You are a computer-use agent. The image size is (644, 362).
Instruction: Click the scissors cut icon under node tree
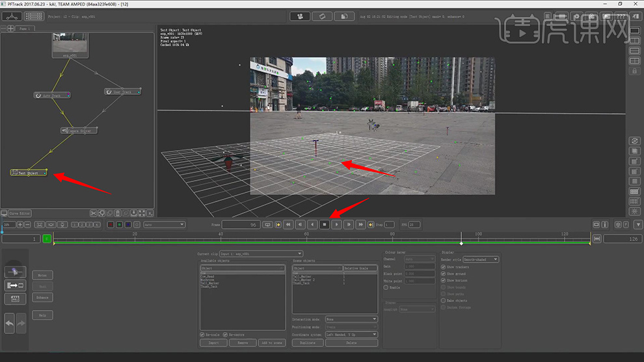pos(94,213)
